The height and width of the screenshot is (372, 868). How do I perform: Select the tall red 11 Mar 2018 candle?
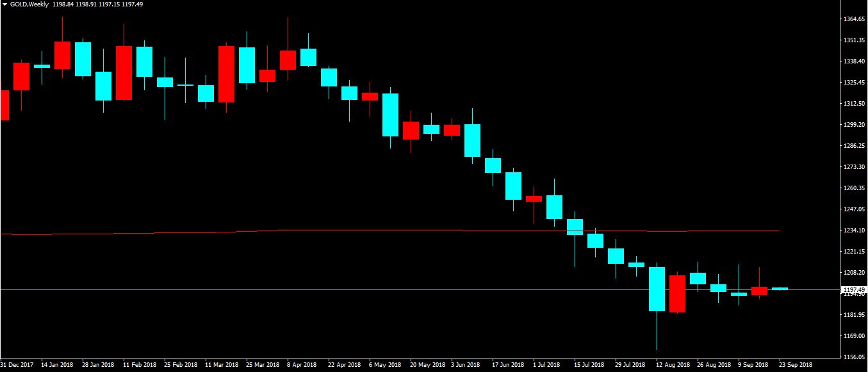click(226, 74)
